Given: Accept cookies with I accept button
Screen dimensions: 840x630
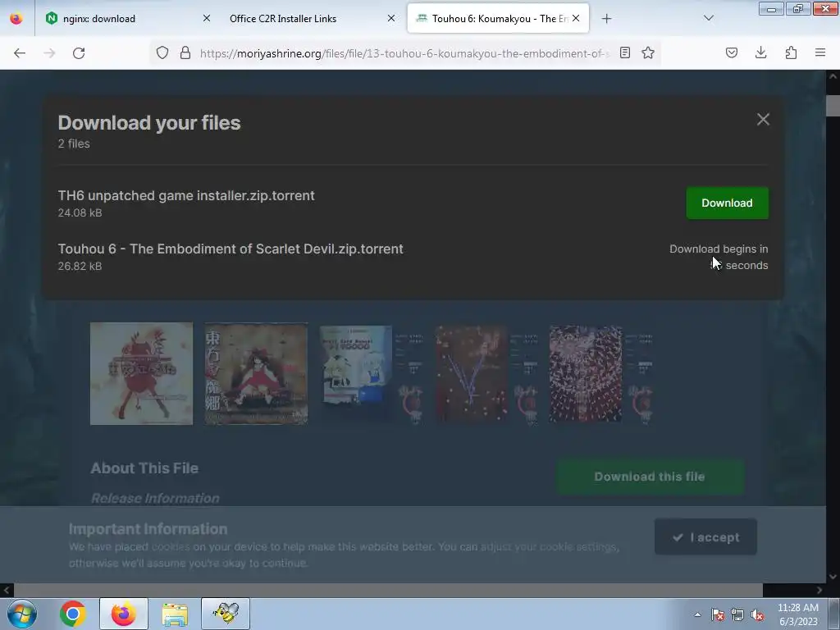Looking at the screenshot, I should 705,536.
